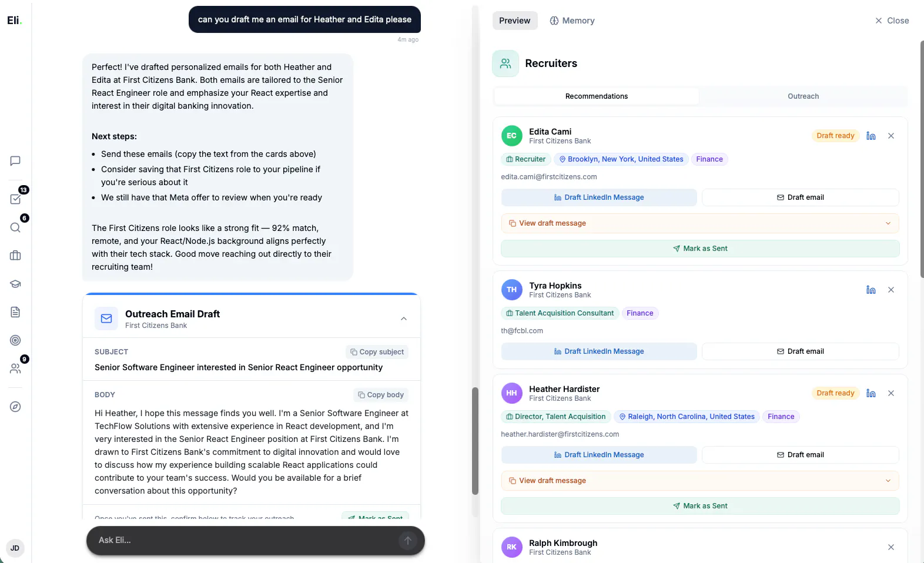Open Edita Cami's LinkedIn profile icon
This screenshot has height=563, width=924.
point(871,136)
